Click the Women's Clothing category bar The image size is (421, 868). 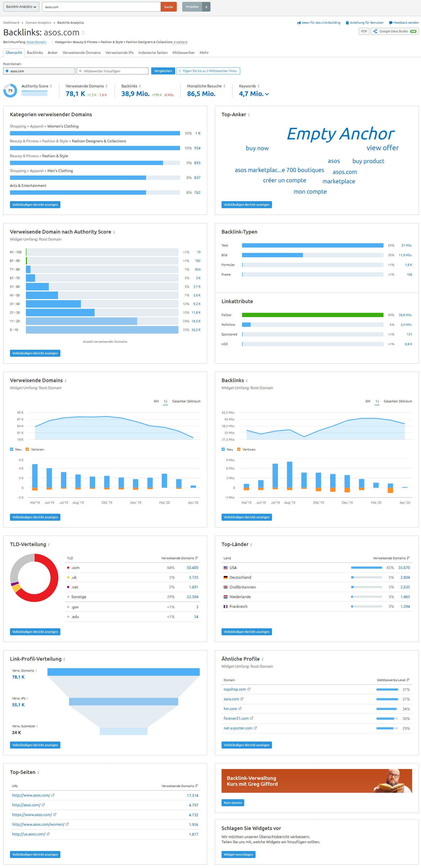95,133
